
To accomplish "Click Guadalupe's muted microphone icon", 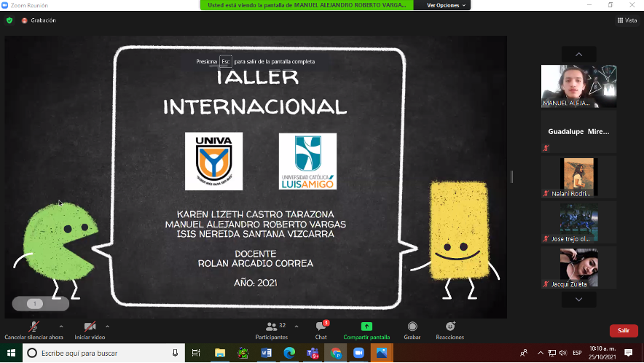I will (x=546, y=148).
